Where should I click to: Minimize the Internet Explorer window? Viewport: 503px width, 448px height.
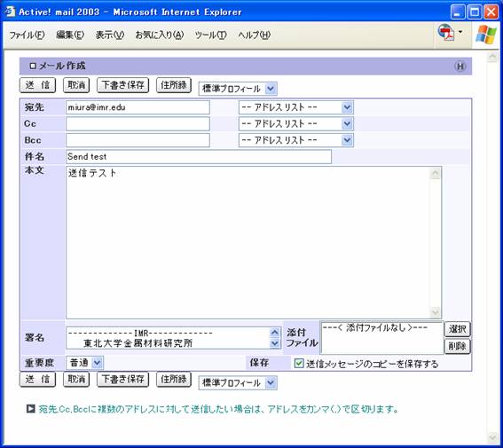[x=458, y=12]
